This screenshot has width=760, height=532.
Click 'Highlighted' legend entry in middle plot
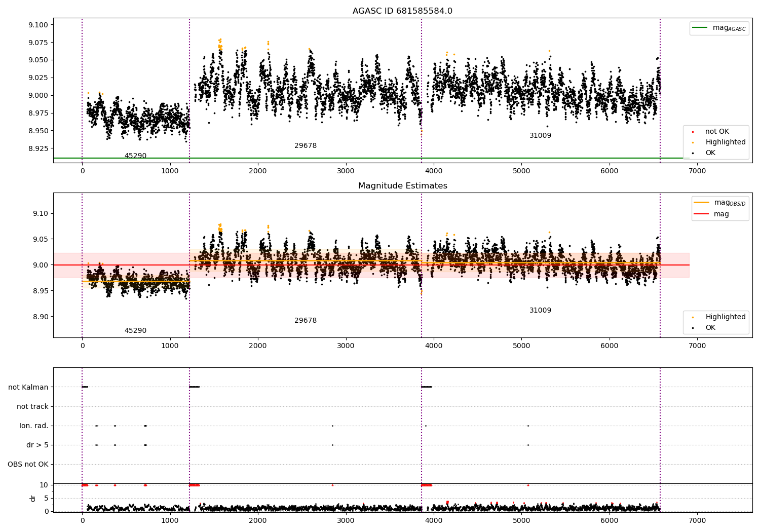click(725, 317)
